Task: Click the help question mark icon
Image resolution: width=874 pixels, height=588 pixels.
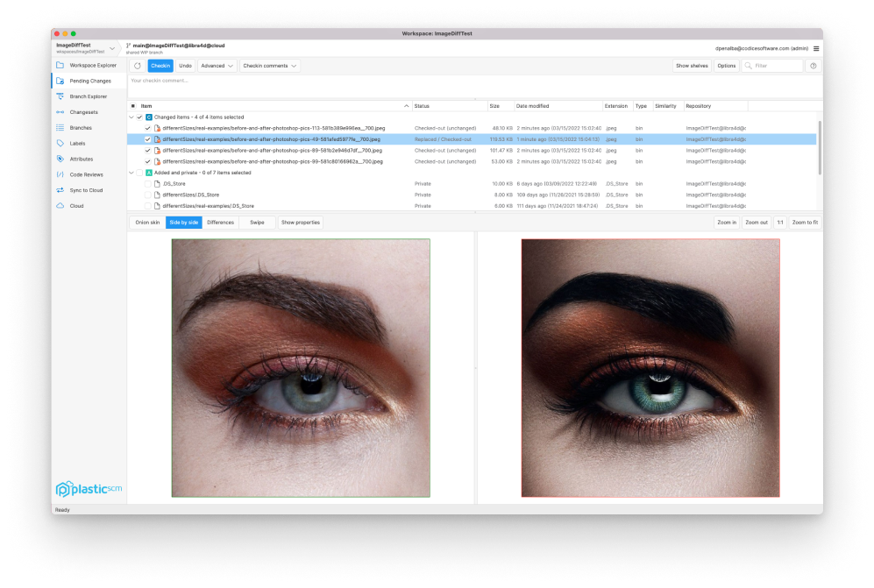Action: point(814,66)
